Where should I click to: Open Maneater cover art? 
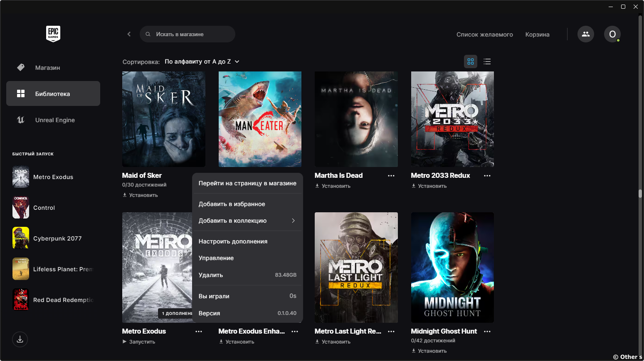click(x=260, y=119)
